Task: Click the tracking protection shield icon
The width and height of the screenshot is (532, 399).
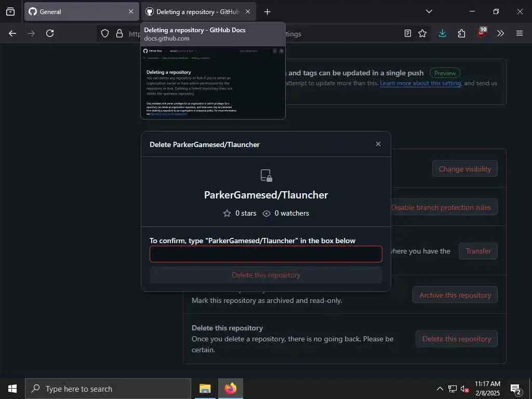Action: tap(105, 33)
